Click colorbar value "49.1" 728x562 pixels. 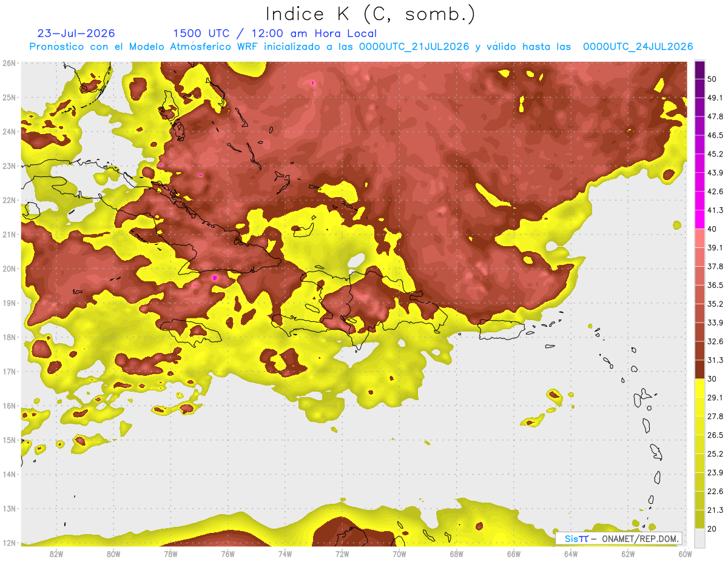[715, 97]
